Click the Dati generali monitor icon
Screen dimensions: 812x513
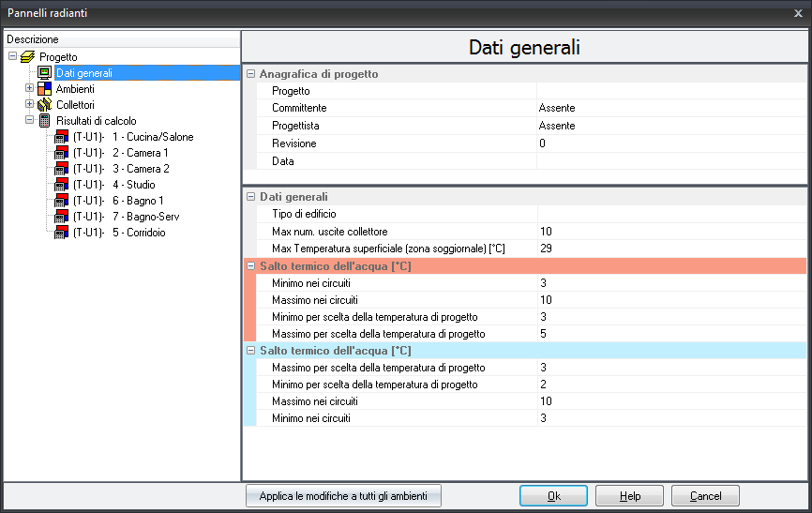click(x=45, y=73)
